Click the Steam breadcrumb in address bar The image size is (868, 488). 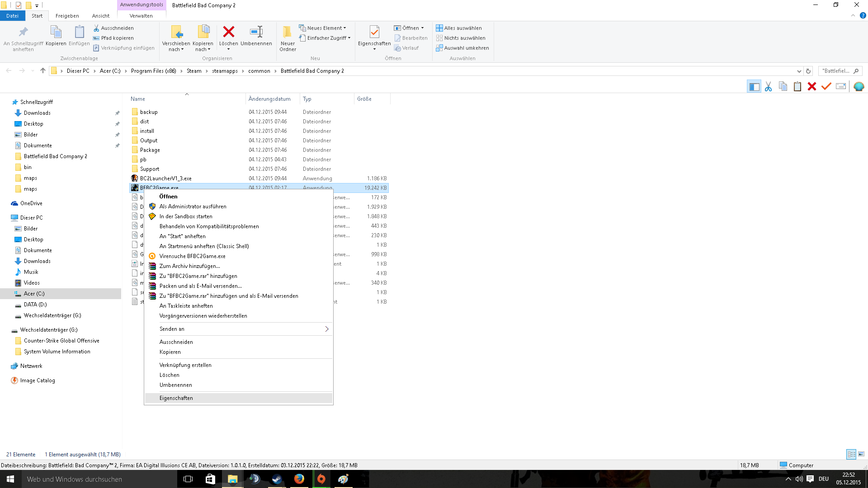pyautogui.click(x=194, y=71)
